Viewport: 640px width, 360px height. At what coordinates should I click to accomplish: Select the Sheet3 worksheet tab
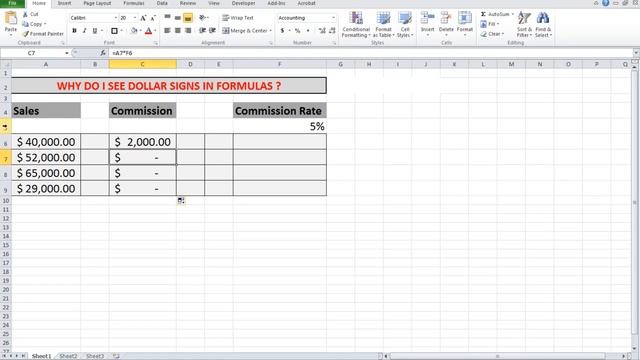95,356
